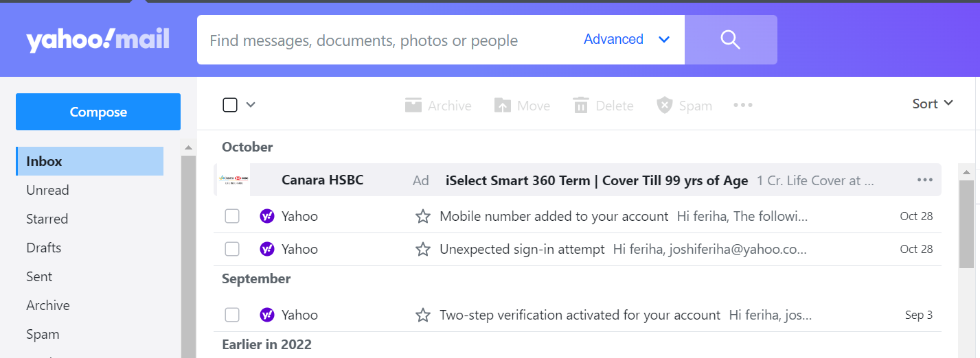
Task: Click the Earlier in 2022 group header
Action: coord(266,344)
